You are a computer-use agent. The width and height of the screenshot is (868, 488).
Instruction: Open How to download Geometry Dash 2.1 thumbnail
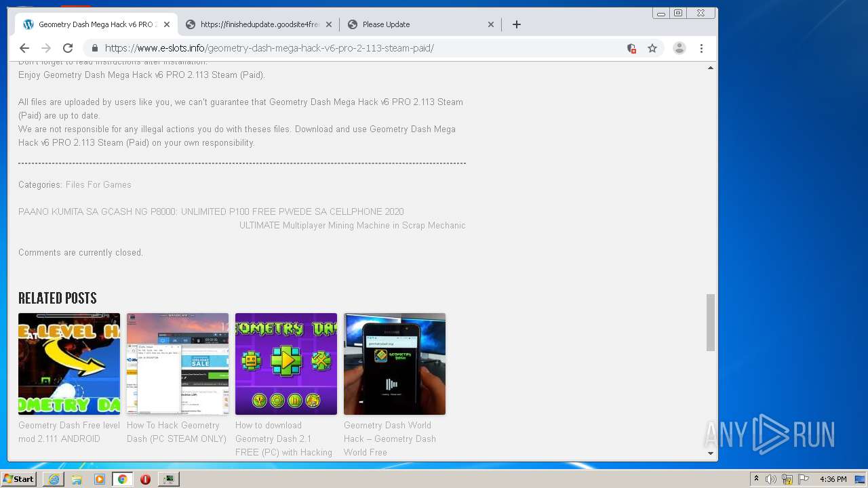[286, 364]
